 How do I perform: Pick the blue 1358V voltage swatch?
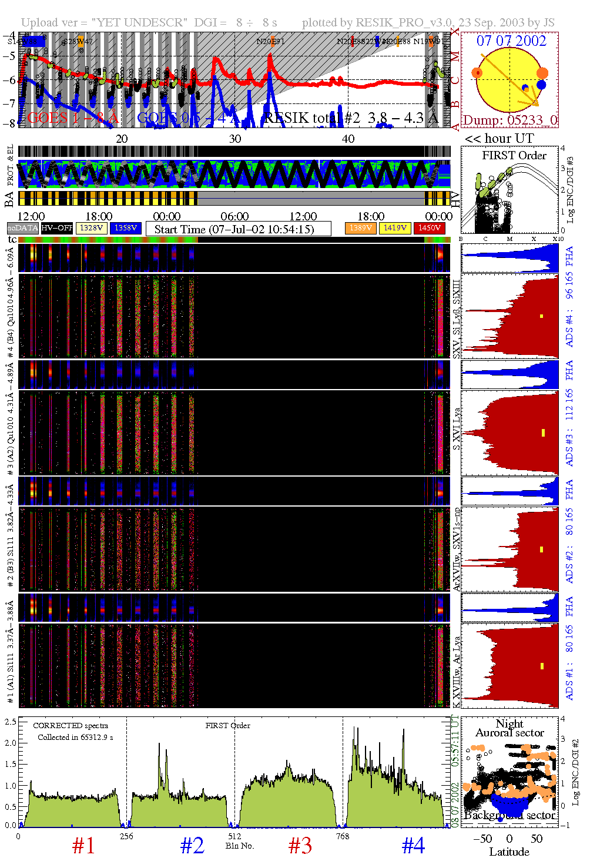[x=126, y=228]
